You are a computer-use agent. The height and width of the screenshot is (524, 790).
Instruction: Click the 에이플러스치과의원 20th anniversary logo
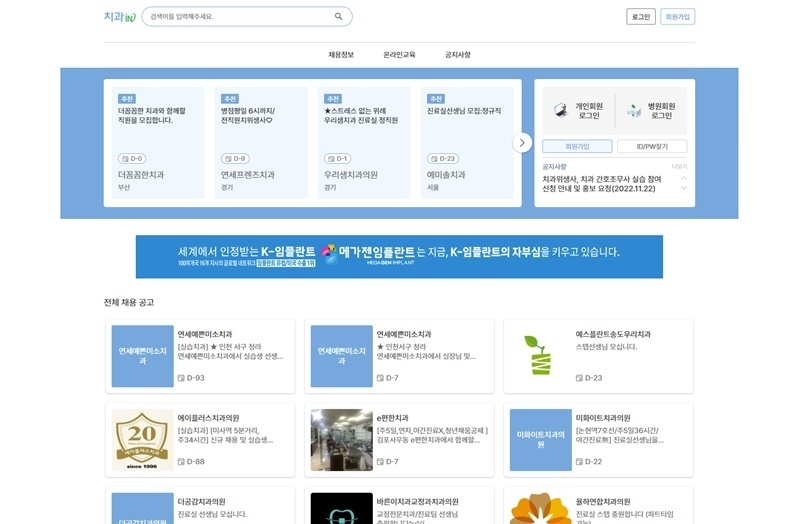click(x=142, y=440)
